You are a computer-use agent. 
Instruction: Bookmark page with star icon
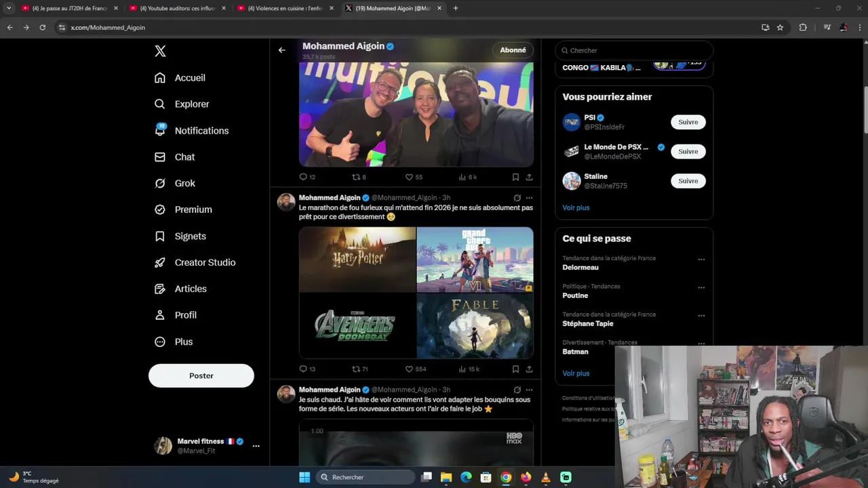pos(780,28)
